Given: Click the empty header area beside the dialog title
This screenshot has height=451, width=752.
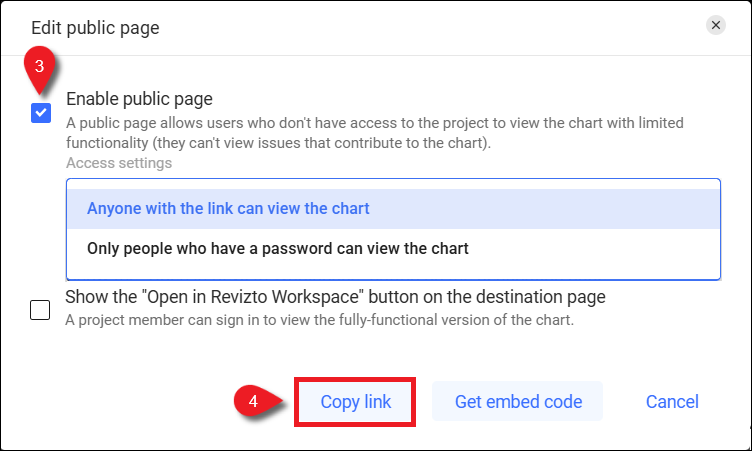Looking at the screenshot, I should point(430,28).
